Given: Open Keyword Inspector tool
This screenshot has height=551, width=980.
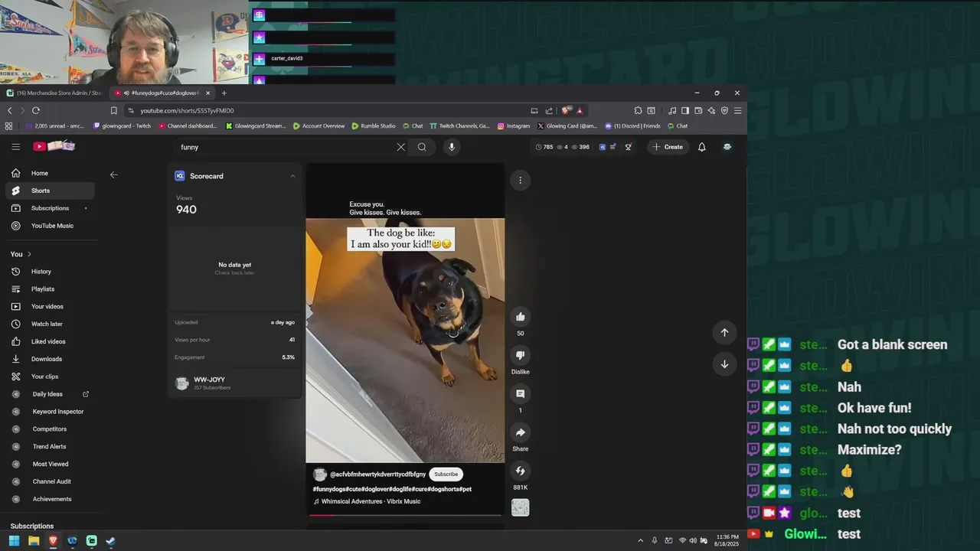Looking at the screenshot, I should coord(49,412).
